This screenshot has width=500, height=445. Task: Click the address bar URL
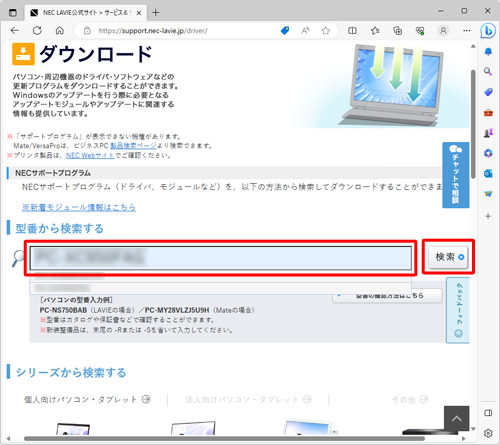(x=153, y=31)
